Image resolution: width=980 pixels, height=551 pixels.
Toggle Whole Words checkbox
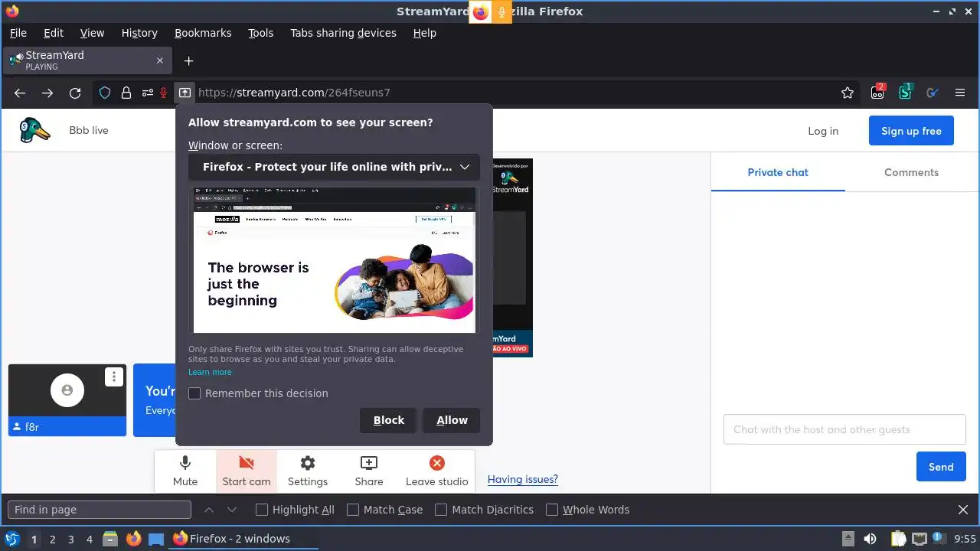pos(552,510)
